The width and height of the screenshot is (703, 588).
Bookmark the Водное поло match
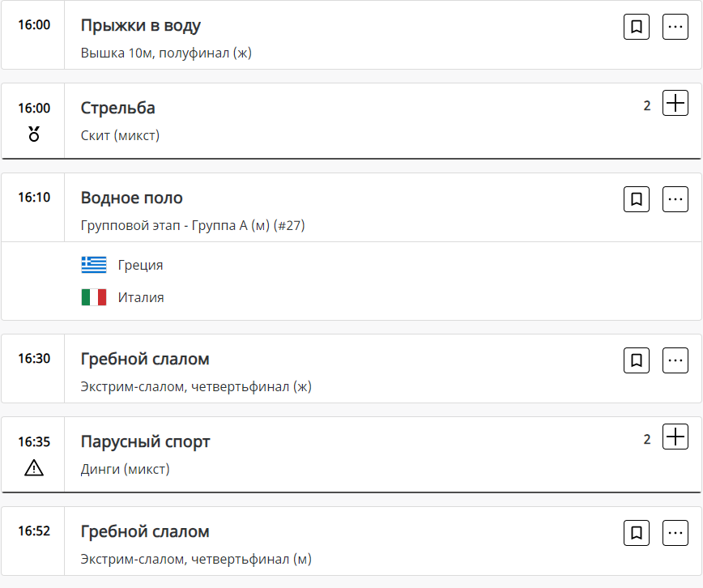637,198
